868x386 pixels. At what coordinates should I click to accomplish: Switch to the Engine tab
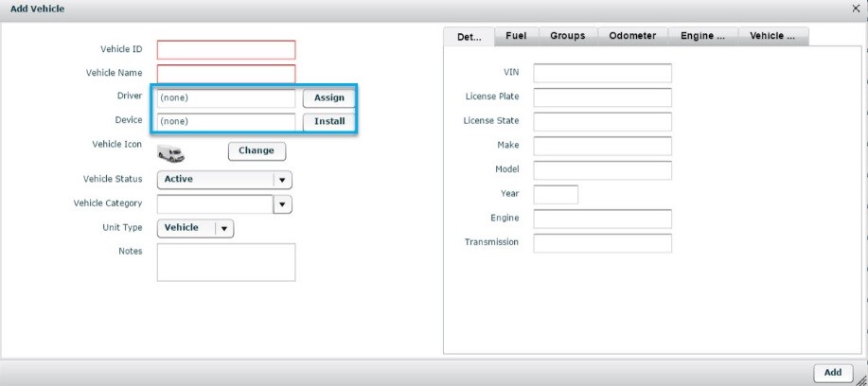click(x=702, y=36)
